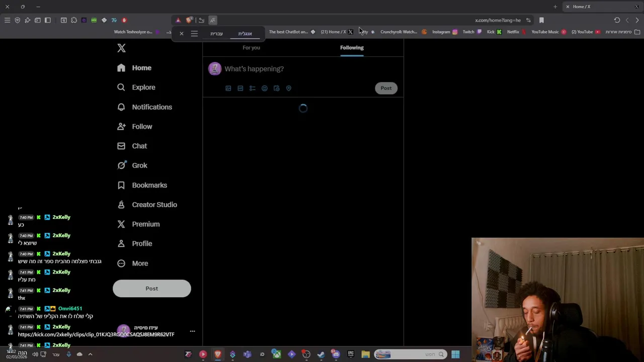Open translate popup options menu

[x=194, y=34]
